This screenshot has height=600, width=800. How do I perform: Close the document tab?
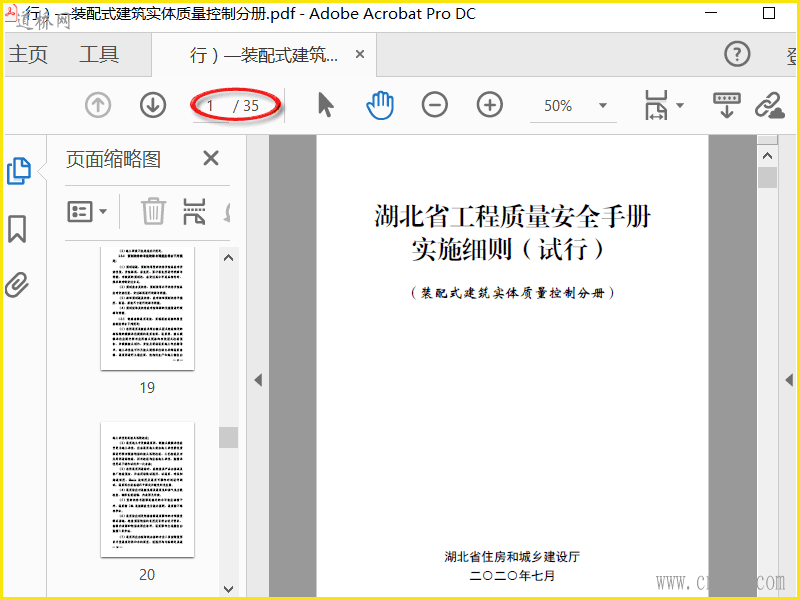tap(360, 54)
